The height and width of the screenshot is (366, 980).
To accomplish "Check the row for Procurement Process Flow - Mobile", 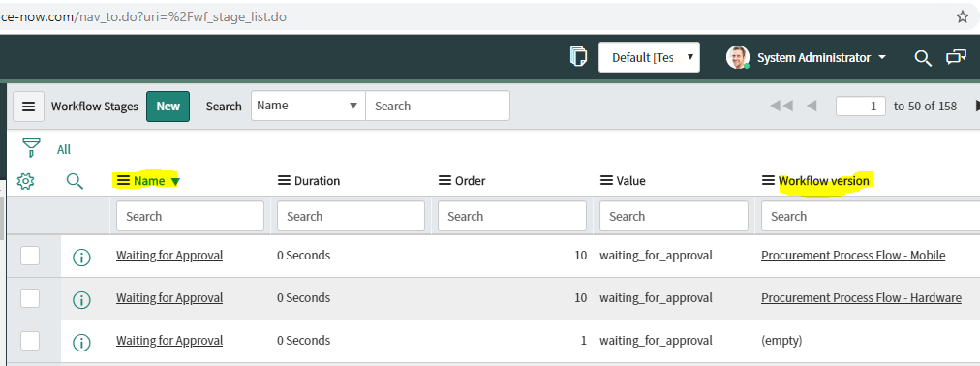I will (x=30, y=256).
